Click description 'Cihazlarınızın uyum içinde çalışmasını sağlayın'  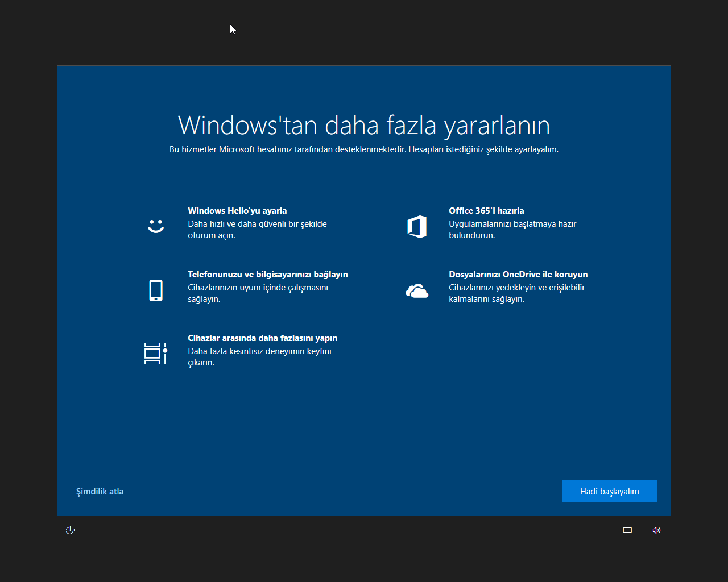coord(258,293)
